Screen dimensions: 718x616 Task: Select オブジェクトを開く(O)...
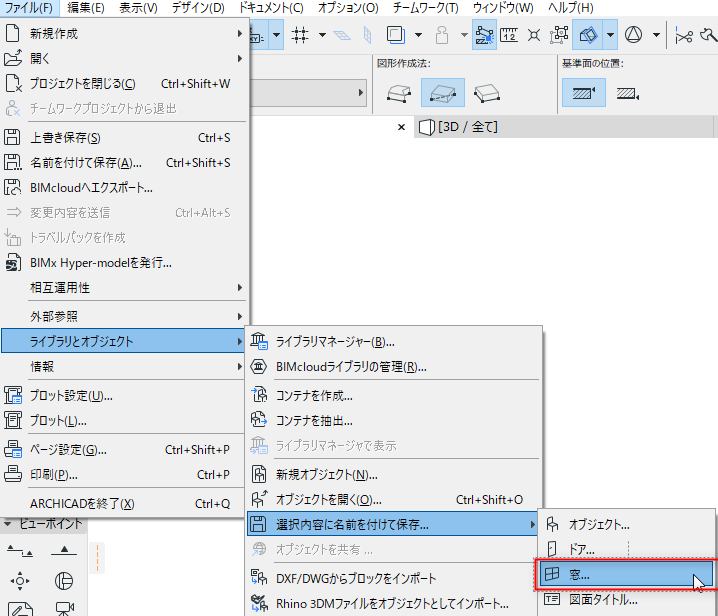(394, 499)
